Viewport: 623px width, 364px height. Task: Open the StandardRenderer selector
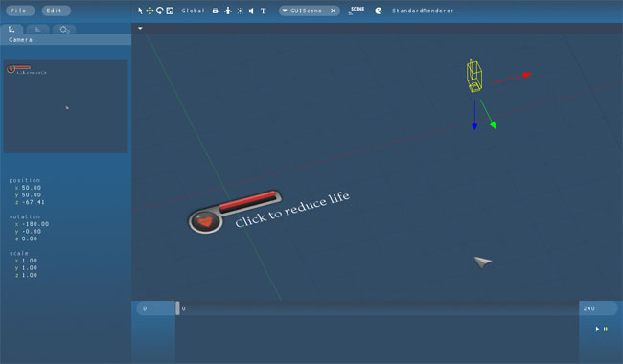(423, 11)
